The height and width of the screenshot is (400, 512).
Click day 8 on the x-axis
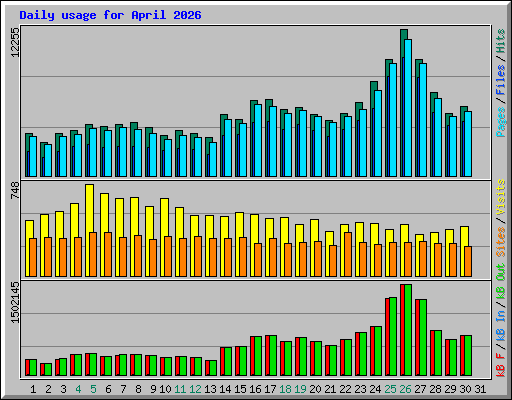coord(138,389)
